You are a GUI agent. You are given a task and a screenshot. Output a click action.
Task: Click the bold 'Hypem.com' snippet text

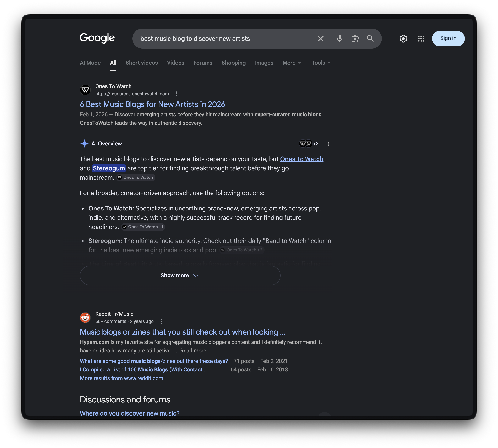[x=94, y=342]
